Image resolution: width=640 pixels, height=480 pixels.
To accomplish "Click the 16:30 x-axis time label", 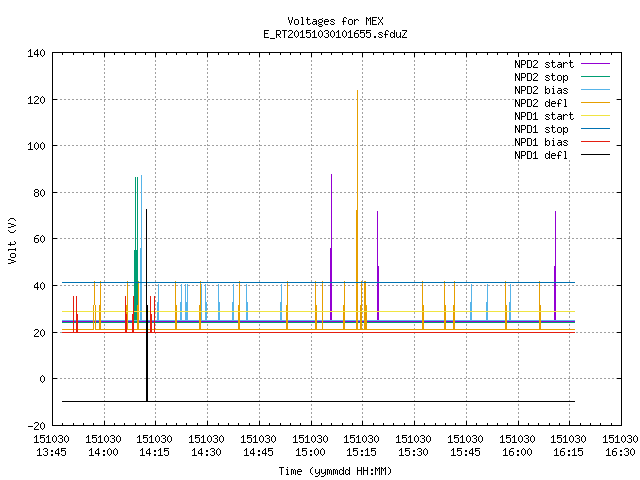I will [x=620, y=452].
